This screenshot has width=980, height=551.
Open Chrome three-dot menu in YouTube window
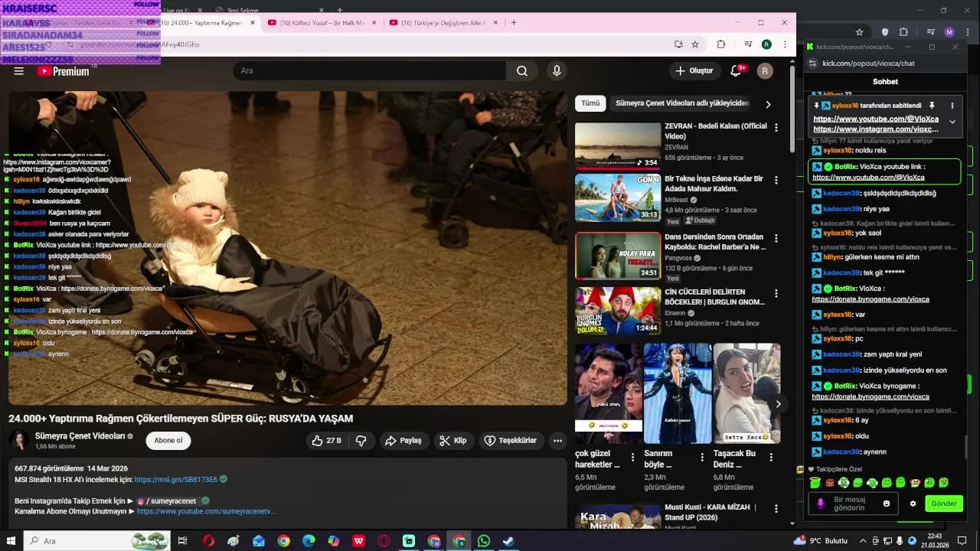785,44
